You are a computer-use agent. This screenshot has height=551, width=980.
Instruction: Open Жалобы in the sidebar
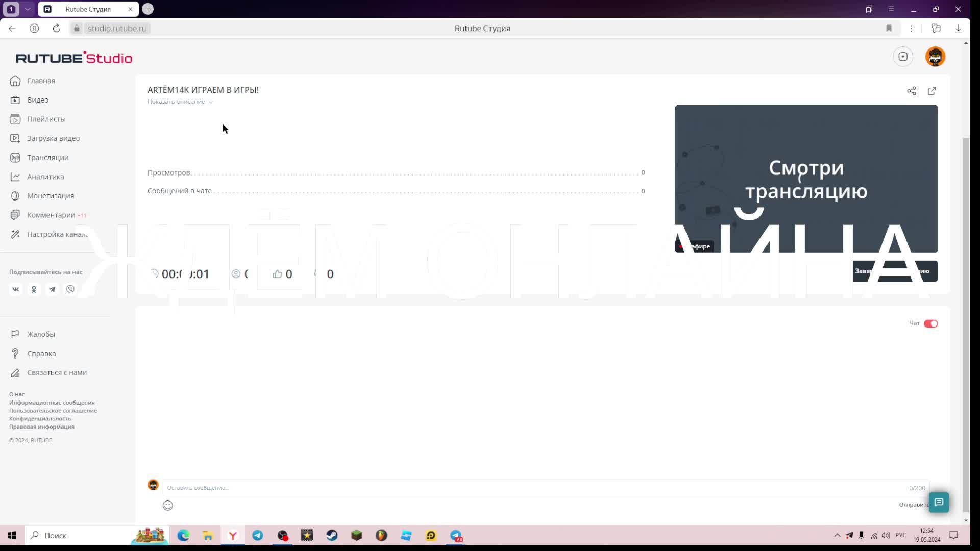(x=41, y=334)
